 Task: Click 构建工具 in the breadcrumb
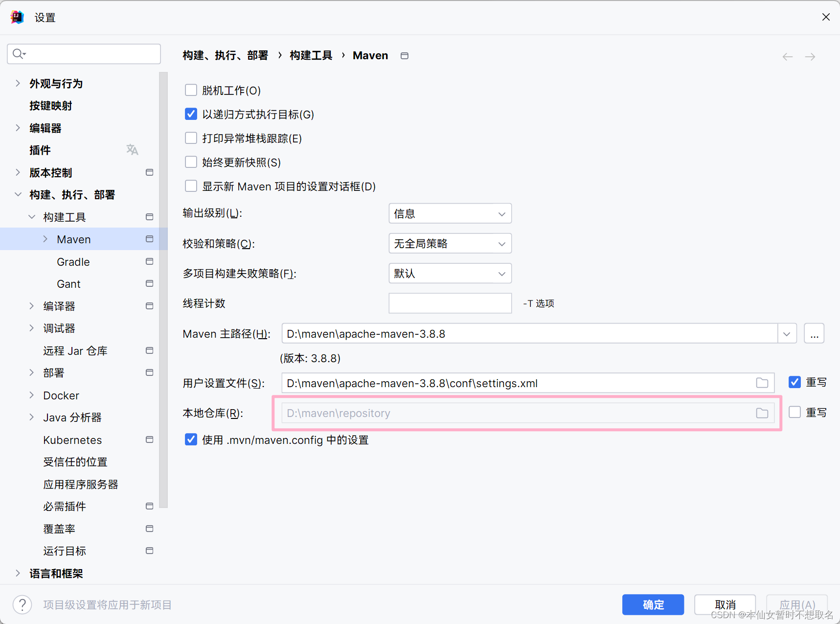(x=311, y=55)
